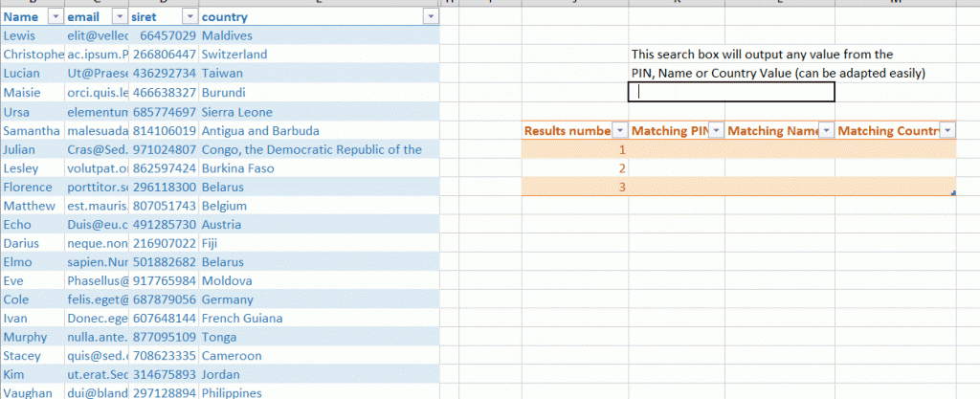The image size is (980, 399).
Task: Click inside the bordered search box cell
Action: 731,92
